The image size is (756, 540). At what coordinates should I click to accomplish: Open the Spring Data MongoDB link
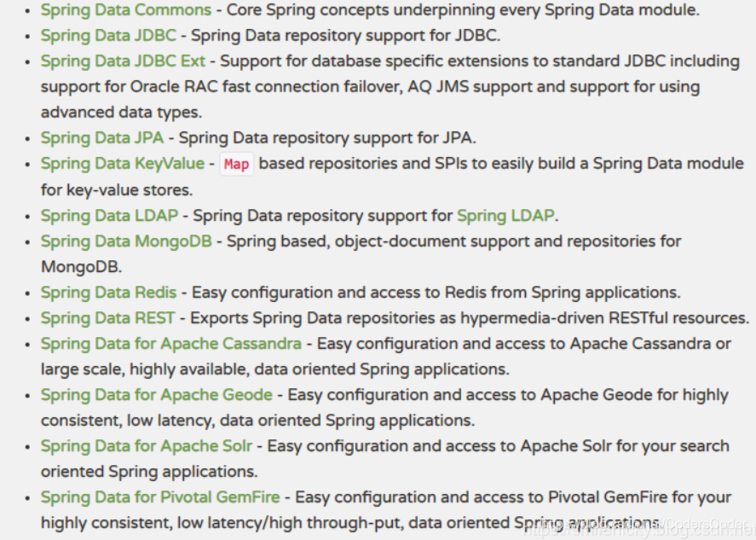[x=126, y=241]
